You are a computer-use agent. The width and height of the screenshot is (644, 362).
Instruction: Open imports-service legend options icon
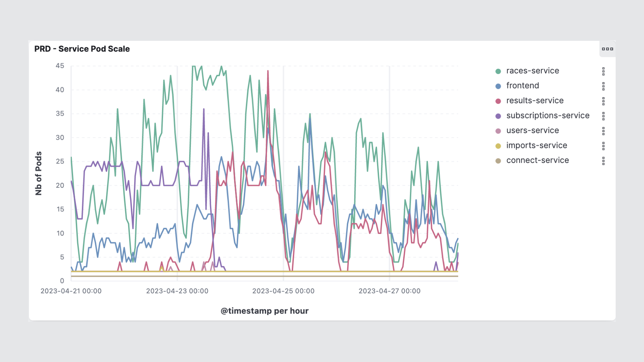(603, 146)
